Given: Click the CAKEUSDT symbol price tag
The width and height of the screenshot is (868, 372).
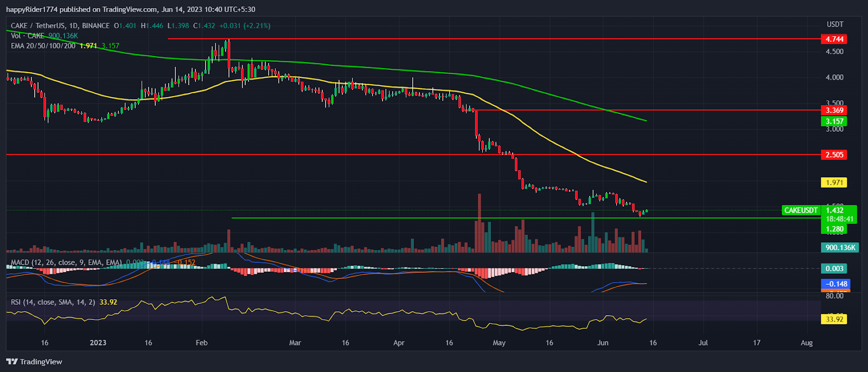Looking at the screenshot, I should [801, 210].
